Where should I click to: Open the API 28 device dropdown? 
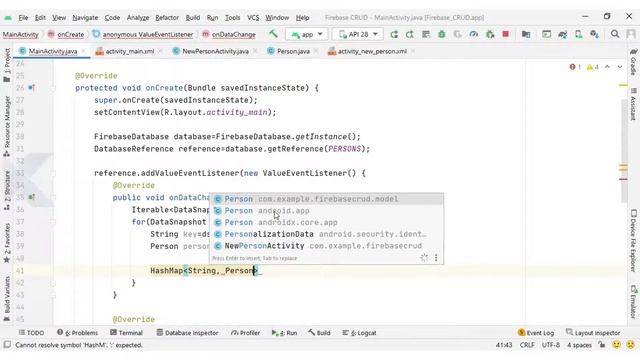[x=358, y=34]
